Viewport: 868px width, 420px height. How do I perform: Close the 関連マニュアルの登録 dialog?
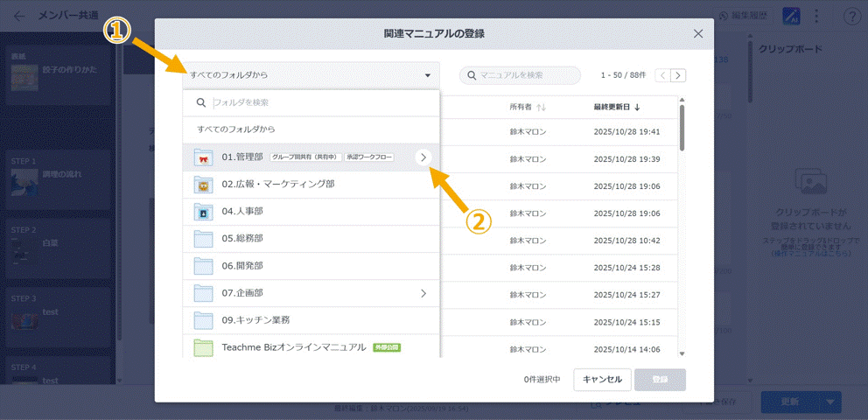click(698, 33)
